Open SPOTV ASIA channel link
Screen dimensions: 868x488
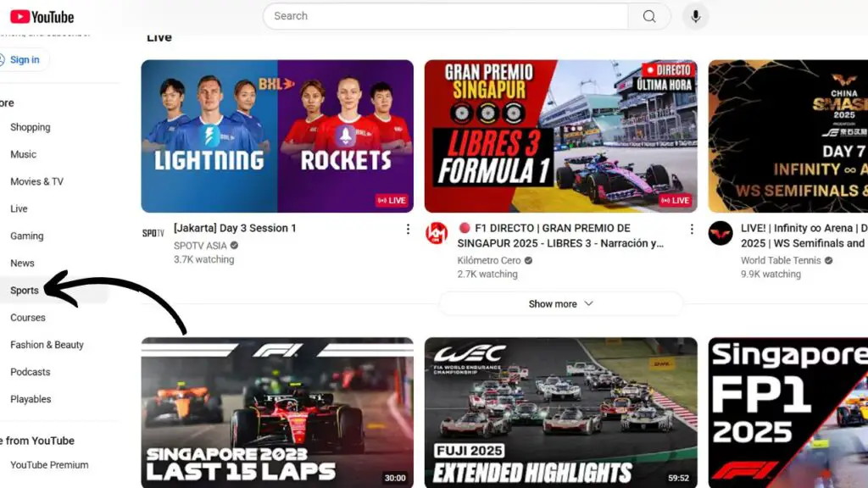point(200,245)
